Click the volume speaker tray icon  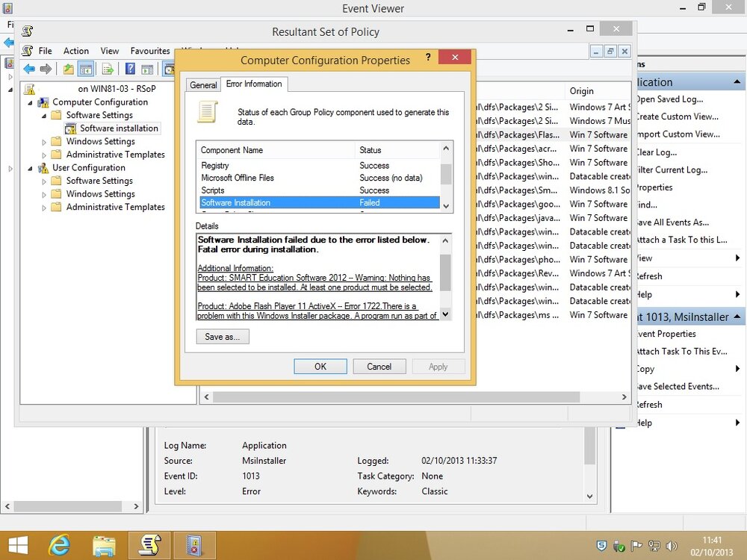click(x=672, y=547)
